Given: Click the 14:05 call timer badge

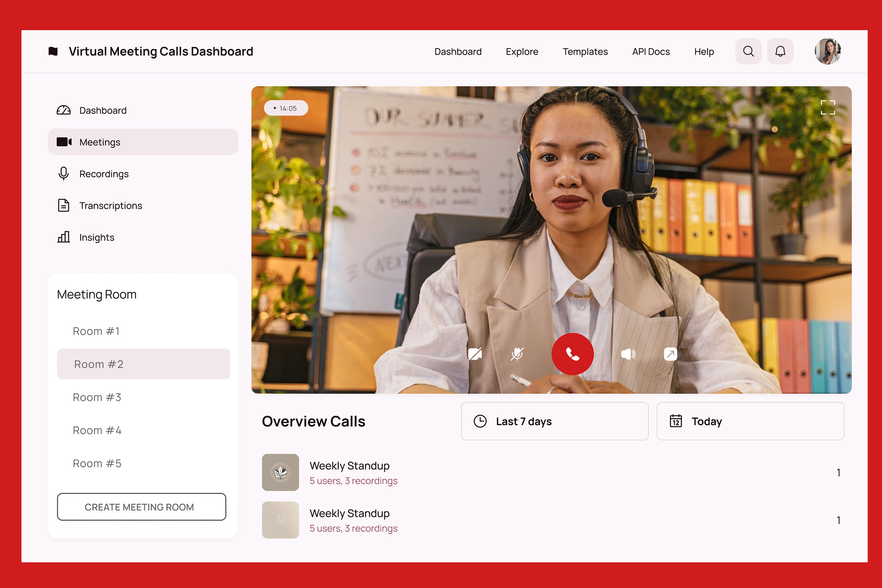Looking at the screenshot, I should coord(286,108).
